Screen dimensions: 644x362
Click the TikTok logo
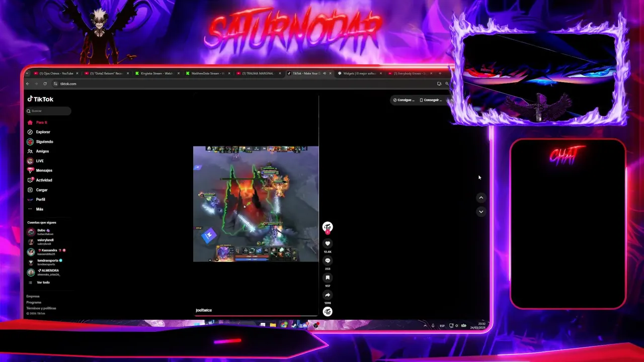coord(40,99)
